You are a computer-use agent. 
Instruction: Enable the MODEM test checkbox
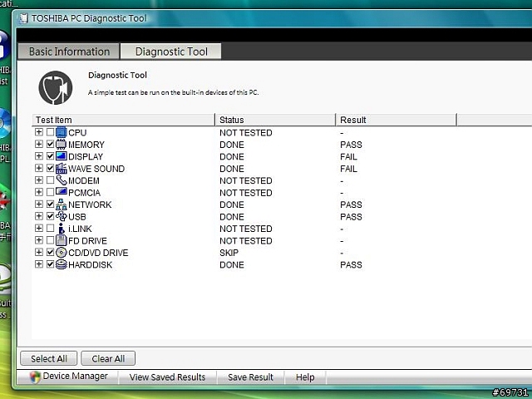click(50, 180)
